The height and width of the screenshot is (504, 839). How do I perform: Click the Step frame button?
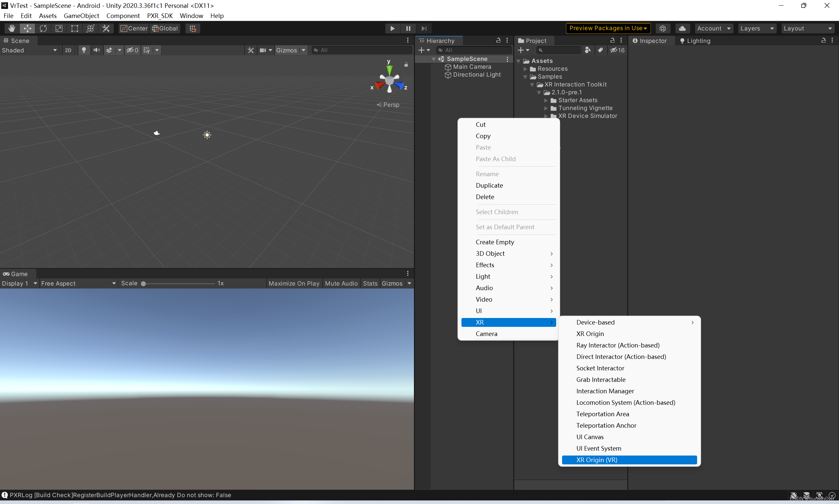point(424,28)
